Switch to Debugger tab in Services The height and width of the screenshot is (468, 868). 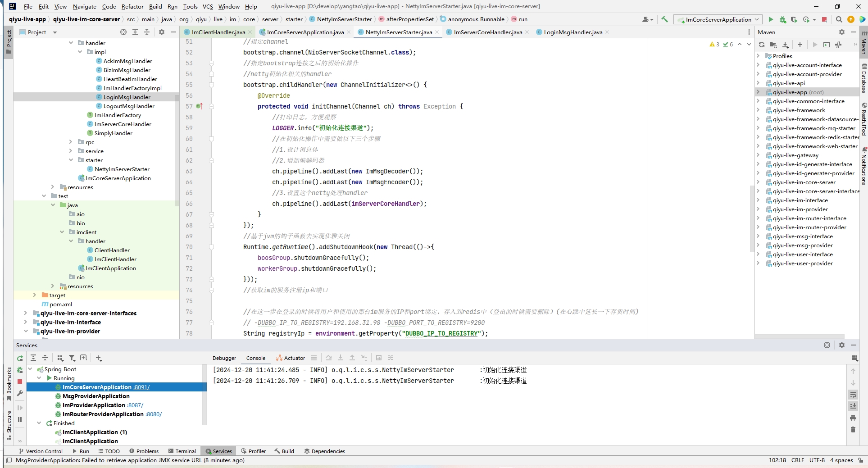point(224,358)
